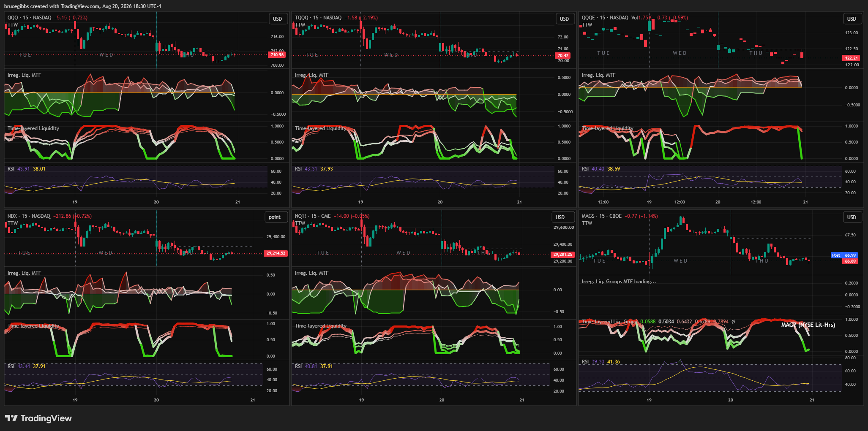Click the 0.6432 value in Time-layered Liq. Group
This screenshot has height=431, width=868.
[x=685, y=322]
